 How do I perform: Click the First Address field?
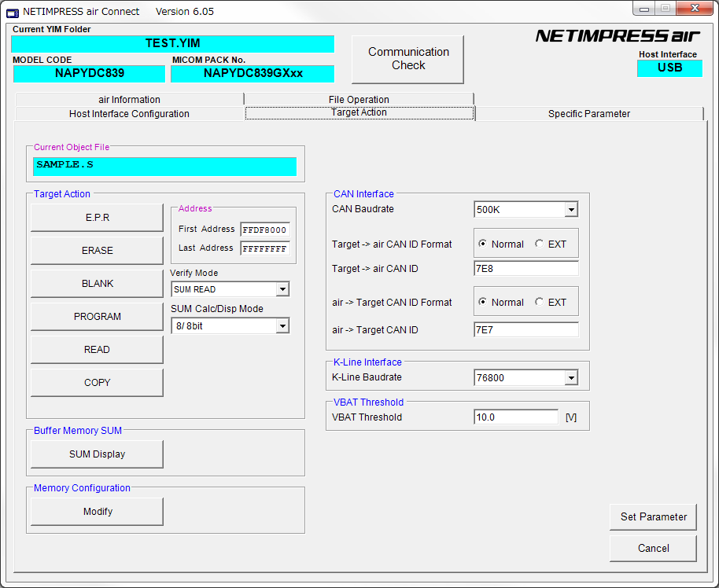point(265,230)
